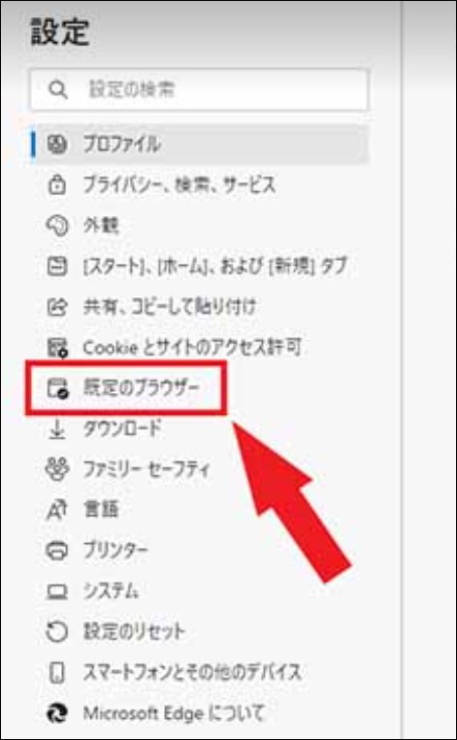457x740 pixels.
Task: Click the 外観 appearance palette icon
Action: click(x=57, y=226)
